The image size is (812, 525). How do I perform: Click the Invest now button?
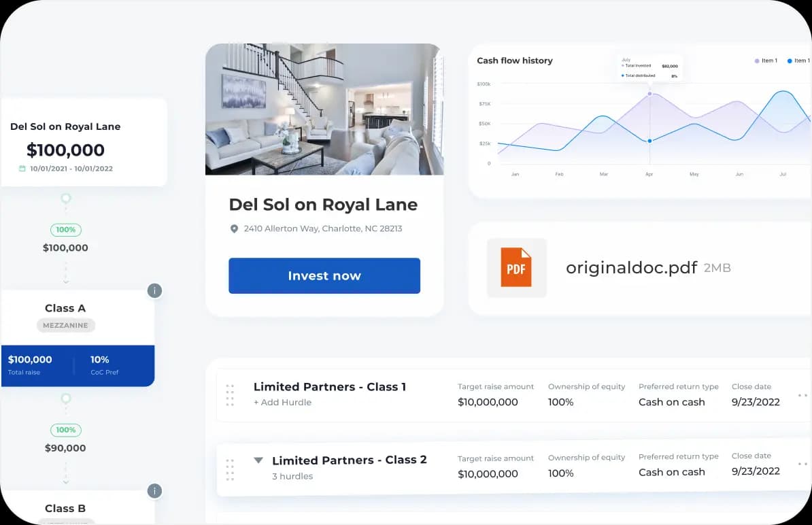pos(324,276)
